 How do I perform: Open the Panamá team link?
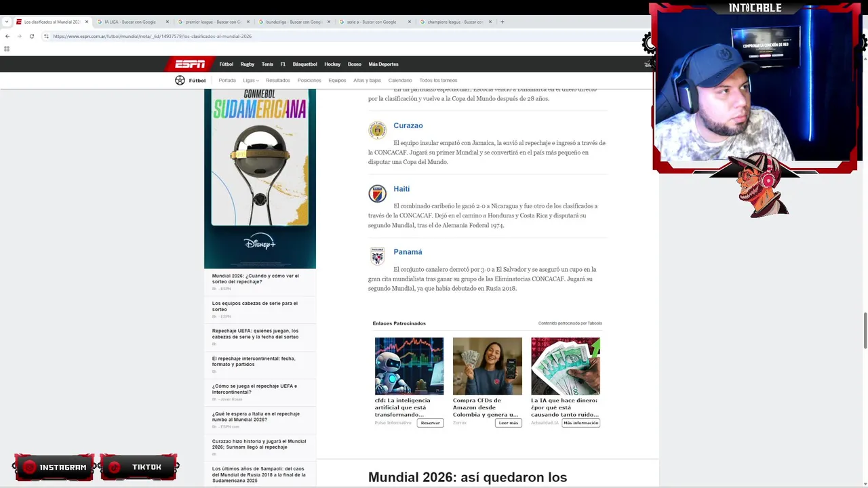(x=408, y=252)
